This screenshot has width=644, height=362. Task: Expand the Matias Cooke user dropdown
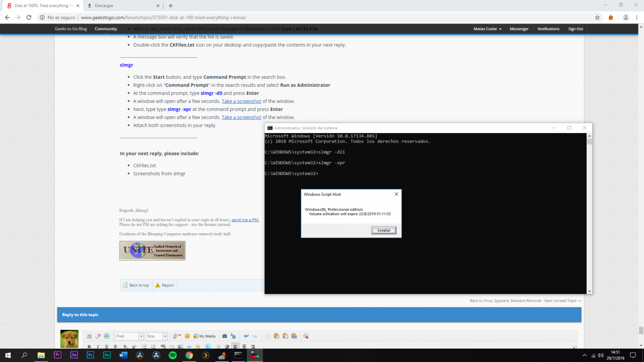click(x=487, y=29)
